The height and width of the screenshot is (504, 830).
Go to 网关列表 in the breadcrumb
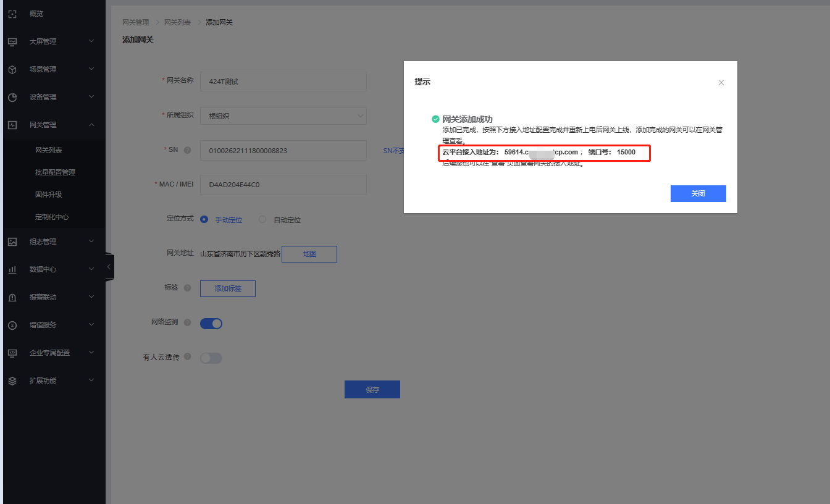coord(177,22)
